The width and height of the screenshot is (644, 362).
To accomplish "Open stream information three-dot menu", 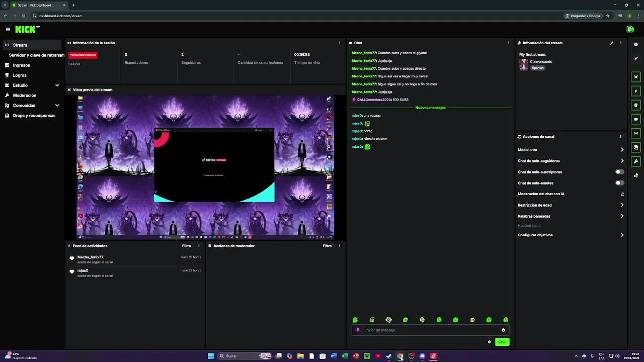I will coord(620,43).
